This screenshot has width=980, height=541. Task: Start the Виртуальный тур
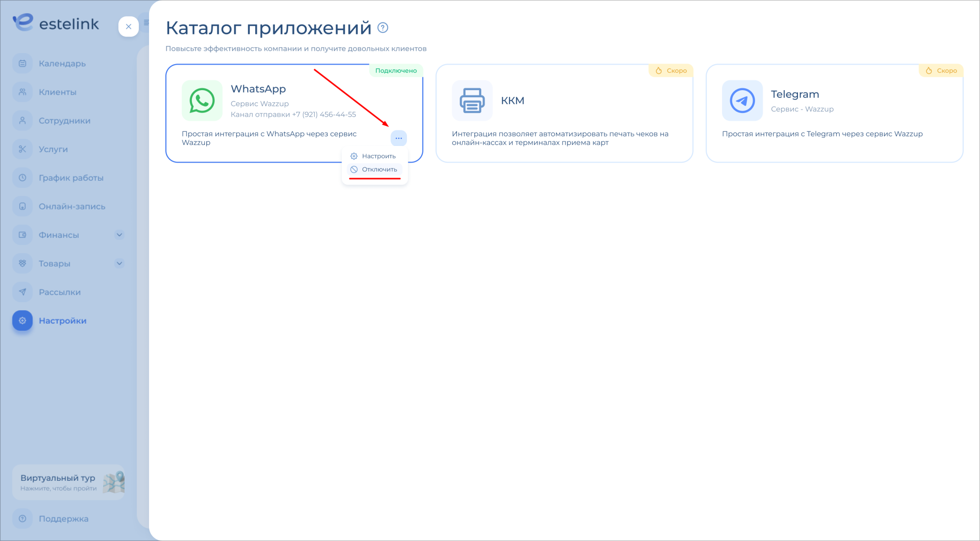(69, 482)
